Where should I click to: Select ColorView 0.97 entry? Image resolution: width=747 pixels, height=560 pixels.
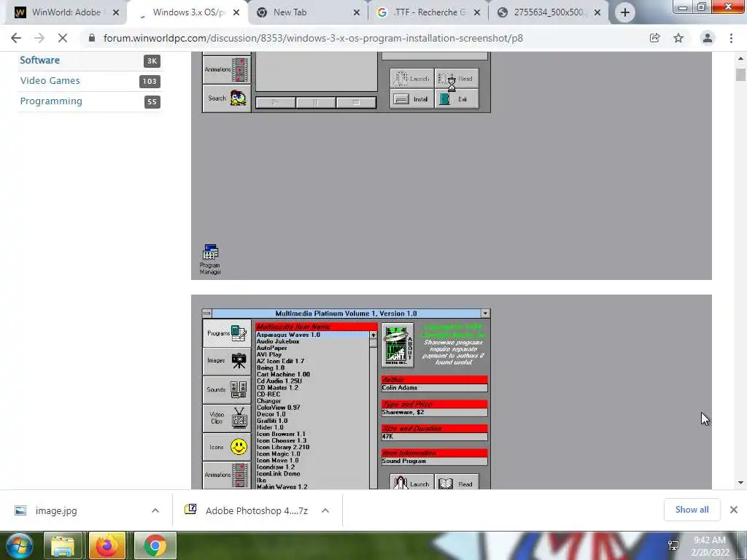point(312,407)
